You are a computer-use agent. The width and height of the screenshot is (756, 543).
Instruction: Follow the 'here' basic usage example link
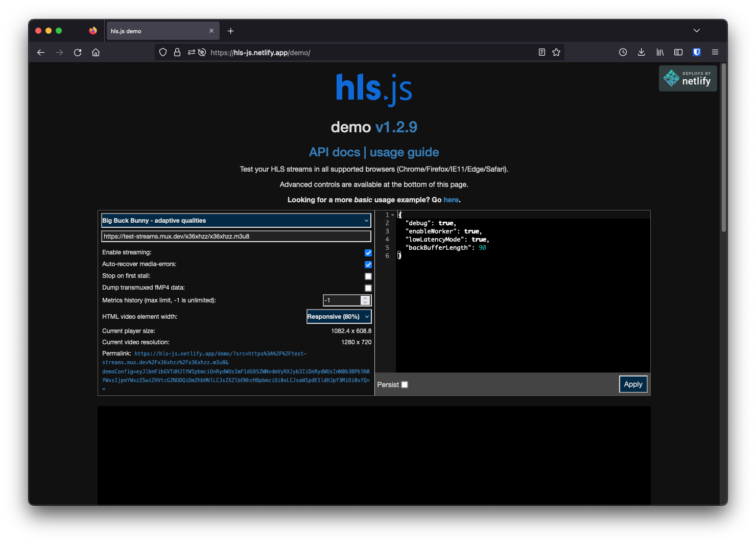coord(451,200)
